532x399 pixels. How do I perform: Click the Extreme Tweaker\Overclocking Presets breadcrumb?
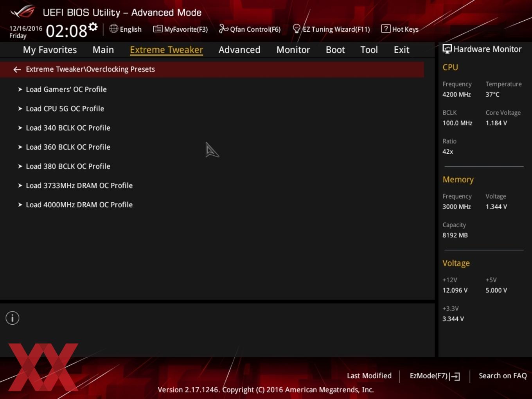(x=90, y=69)
